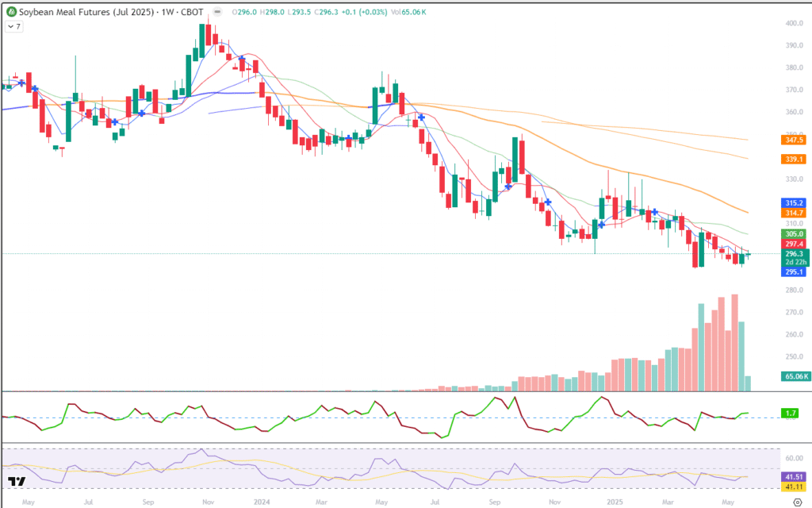Click the open value O296.0
This screenshot has height=508, width=812.
(244, 12)
